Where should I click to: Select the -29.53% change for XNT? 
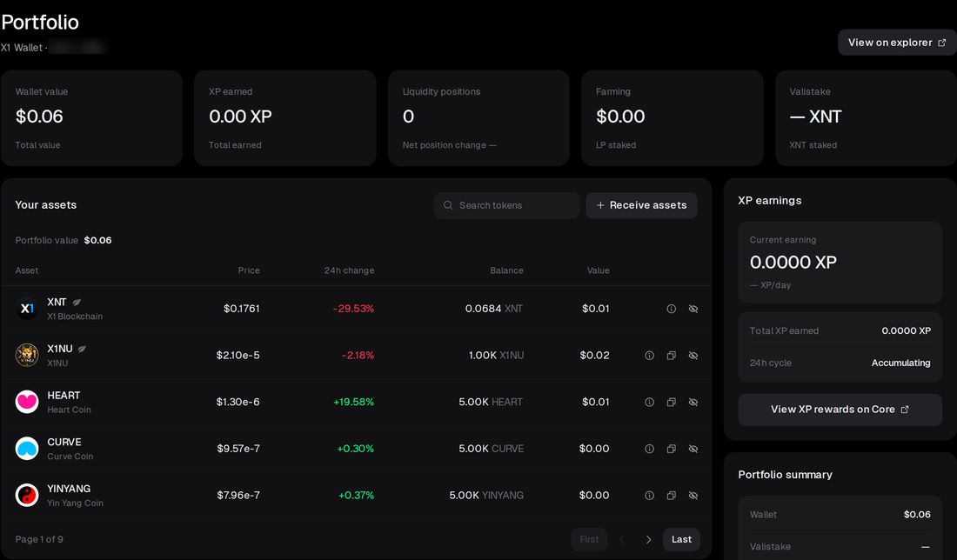353,309
